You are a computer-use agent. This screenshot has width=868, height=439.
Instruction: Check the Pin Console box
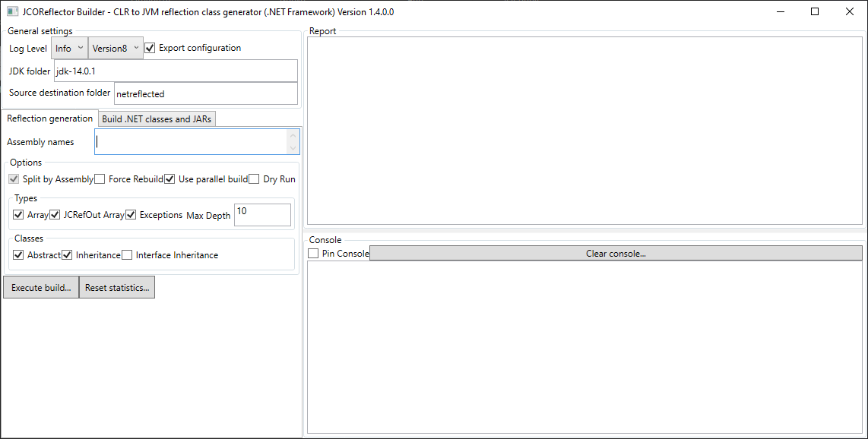(x=313, y=253)
